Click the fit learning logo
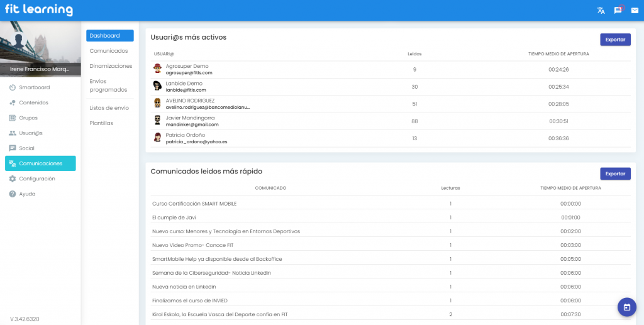The height and width of the screenshot is (325, 644). 38,10
